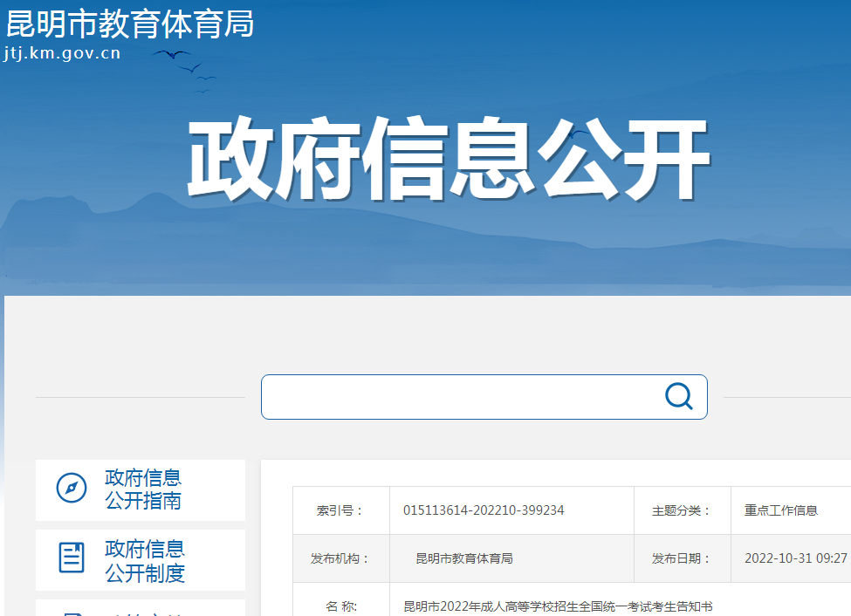
Task: Focus the search input field
Action: point(484,397)
